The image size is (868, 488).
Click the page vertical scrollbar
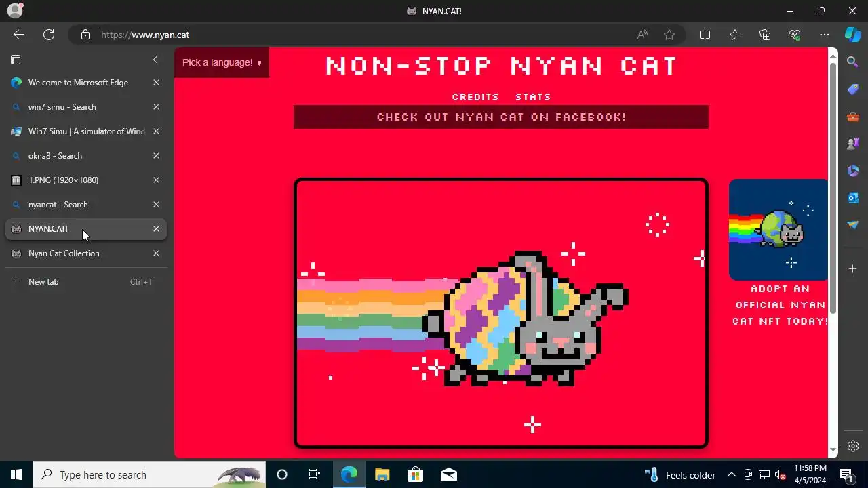pos(833,190)
